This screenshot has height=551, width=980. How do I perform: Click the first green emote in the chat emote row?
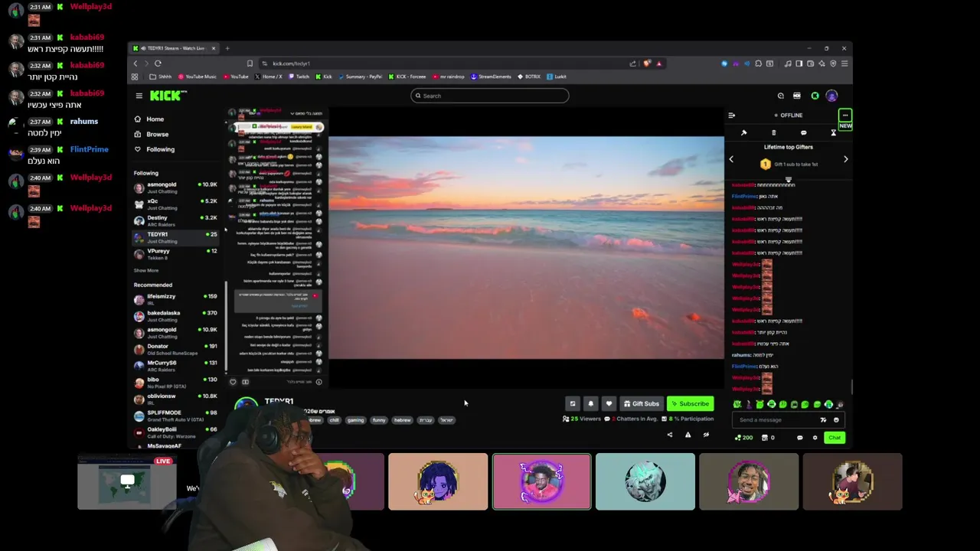pyautogui.click(x=737, y=404)
